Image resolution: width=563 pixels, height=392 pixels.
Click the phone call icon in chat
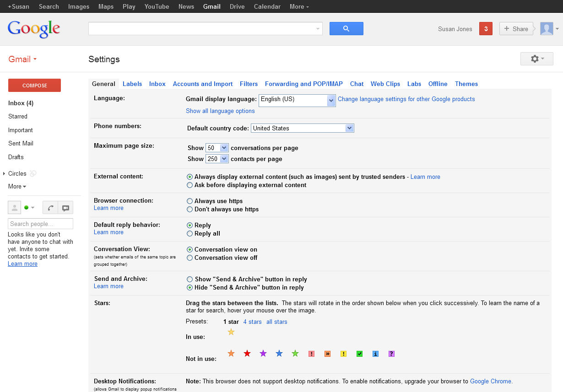coord(50,208)
